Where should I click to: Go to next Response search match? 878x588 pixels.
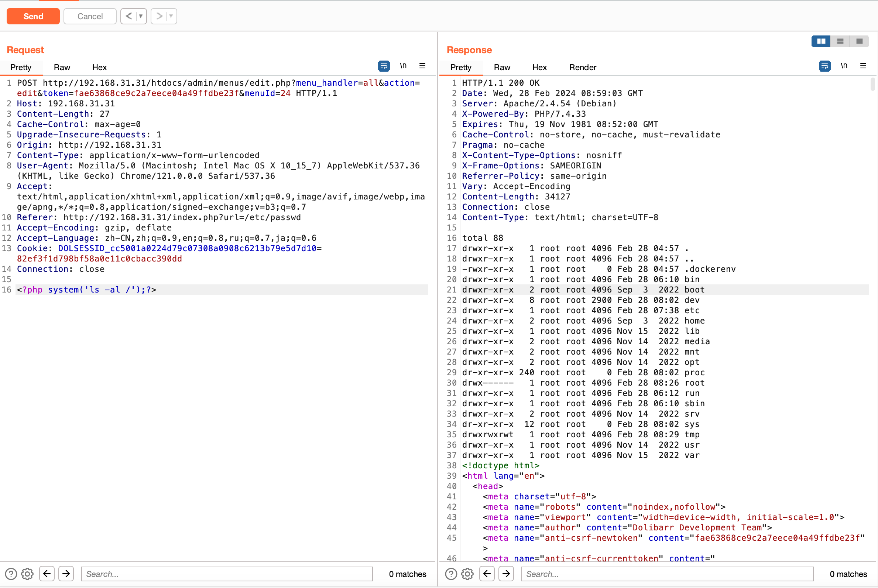coord(506,574)
